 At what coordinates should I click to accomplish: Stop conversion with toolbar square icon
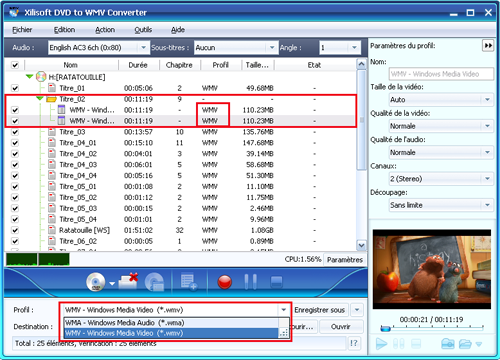point(276,282)
